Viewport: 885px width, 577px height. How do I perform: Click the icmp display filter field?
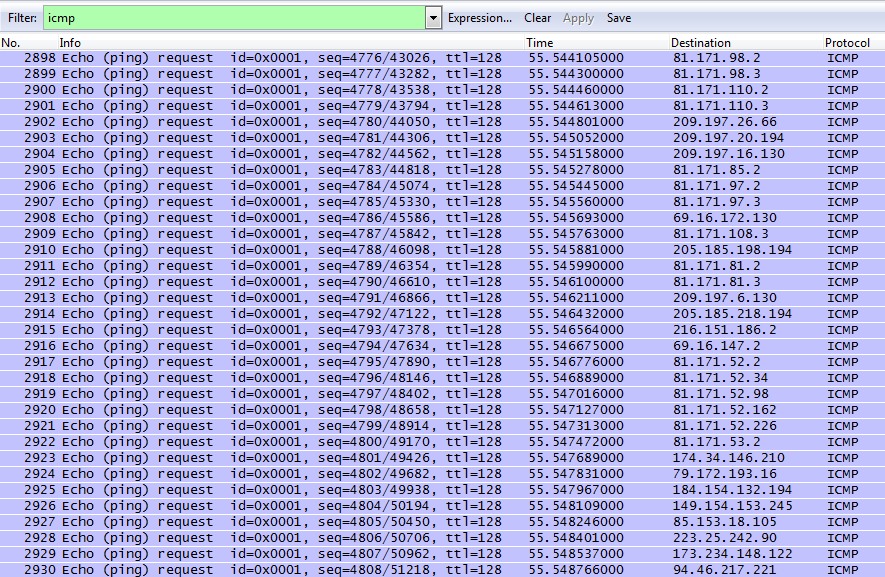point(235,18)
